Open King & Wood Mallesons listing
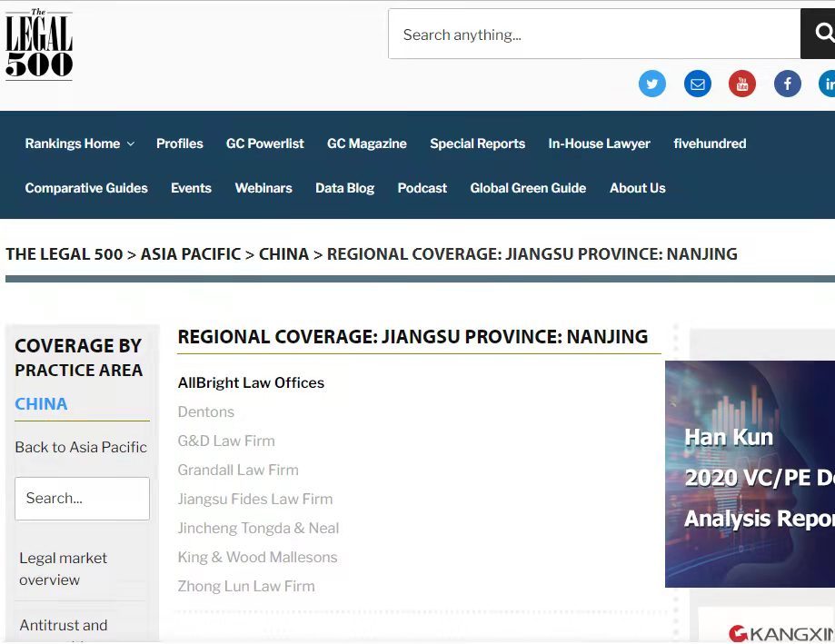This screenshot has height=644, width=835. 258,557
